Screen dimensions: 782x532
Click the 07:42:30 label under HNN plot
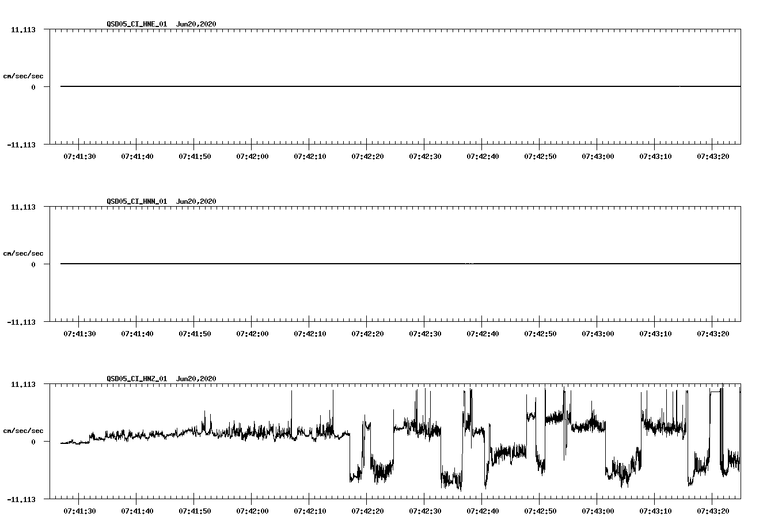[x=425, y=334]
